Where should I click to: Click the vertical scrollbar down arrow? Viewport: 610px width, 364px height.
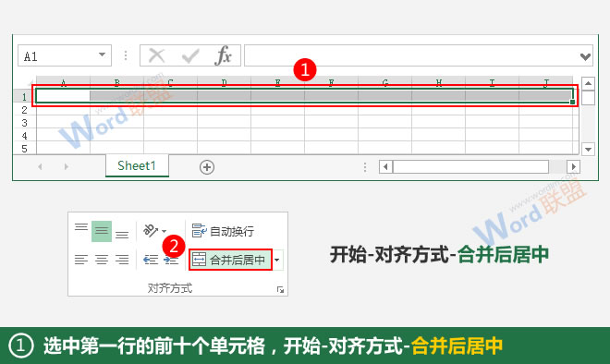(x=588, y=149)
